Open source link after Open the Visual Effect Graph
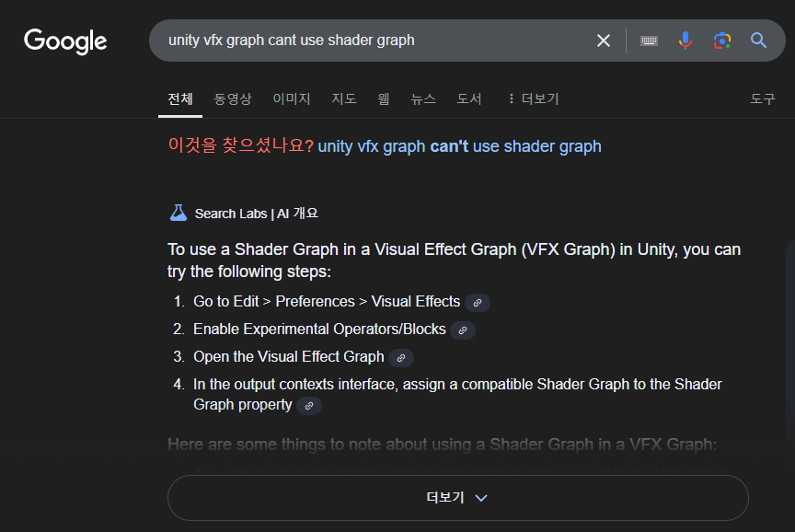The height and width of the screenshot is (532, 795). click(401, 358)
